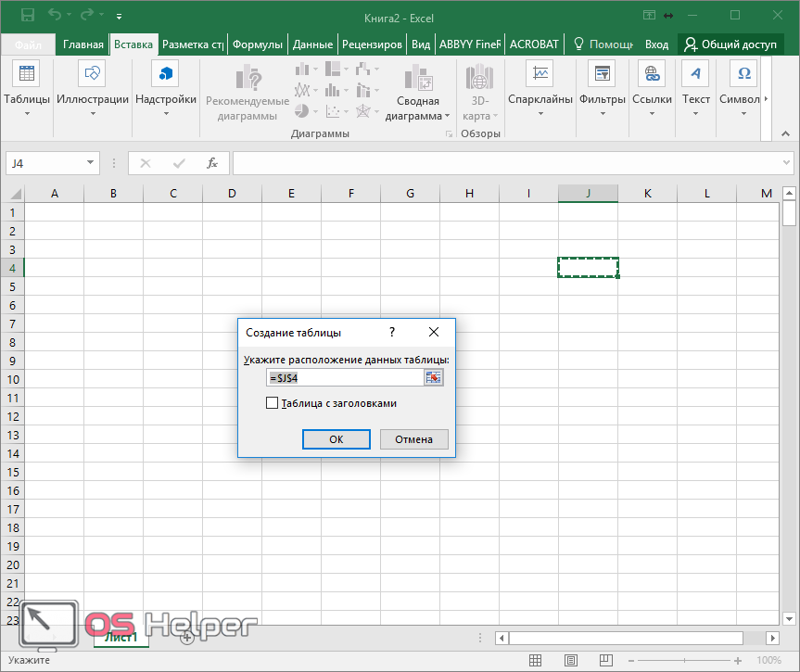The height and width of the screenshot is (672, 800).
Task: Expand the Name Box dropdown arrow
Action: 91,163
